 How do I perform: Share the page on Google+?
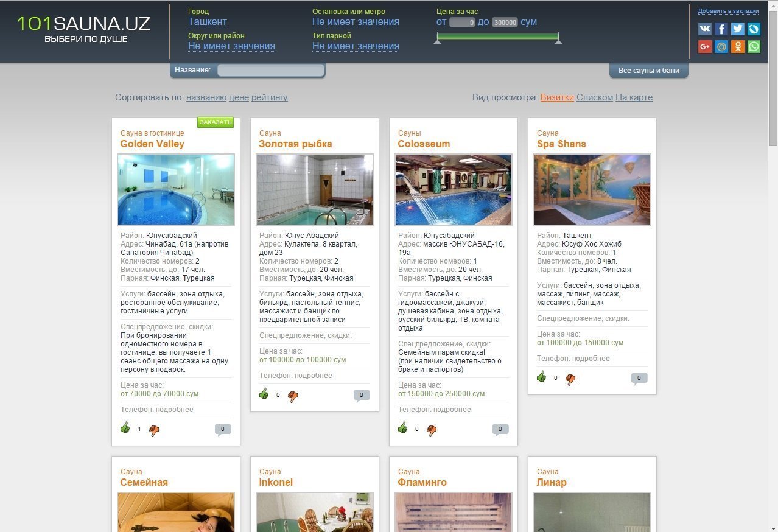coord(705,46)
